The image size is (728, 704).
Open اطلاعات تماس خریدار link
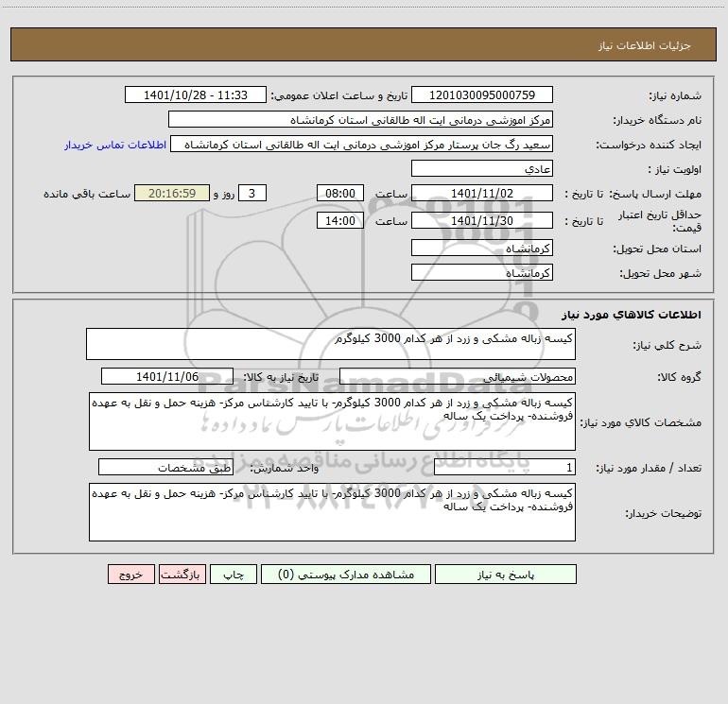(115, 145)
